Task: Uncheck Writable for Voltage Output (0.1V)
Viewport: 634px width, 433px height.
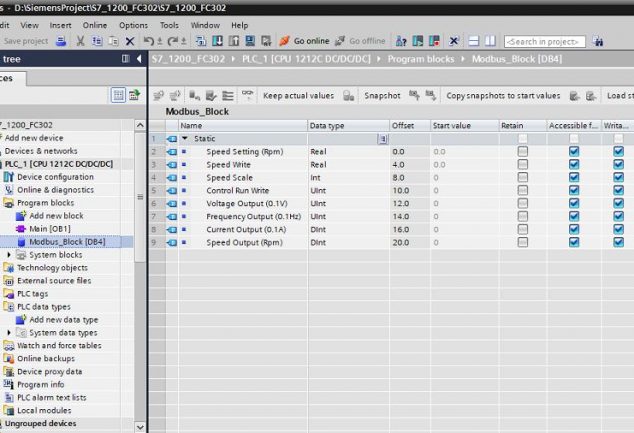Action: pyautogui.click(x=618, y=203)
